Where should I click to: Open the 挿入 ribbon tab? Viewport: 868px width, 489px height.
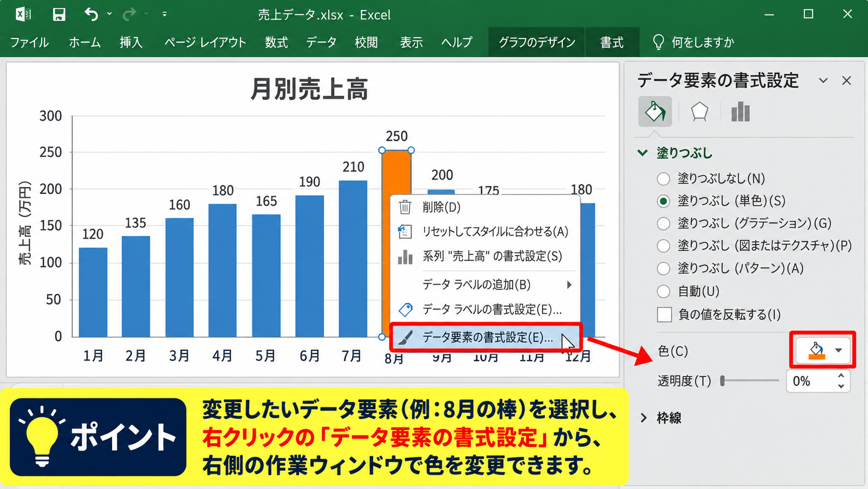coord(131,42)
